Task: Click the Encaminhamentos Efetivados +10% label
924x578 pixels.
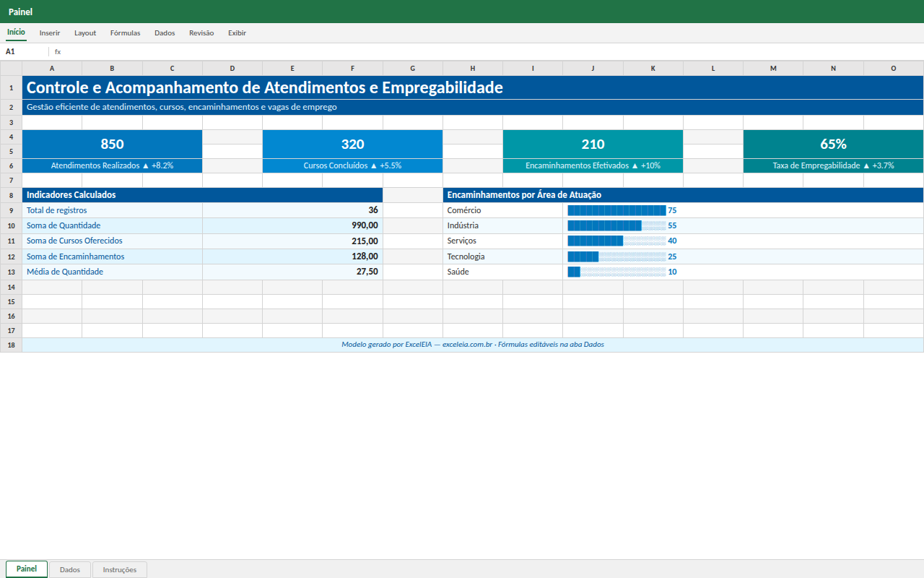Action: click(x=593, y=166)
